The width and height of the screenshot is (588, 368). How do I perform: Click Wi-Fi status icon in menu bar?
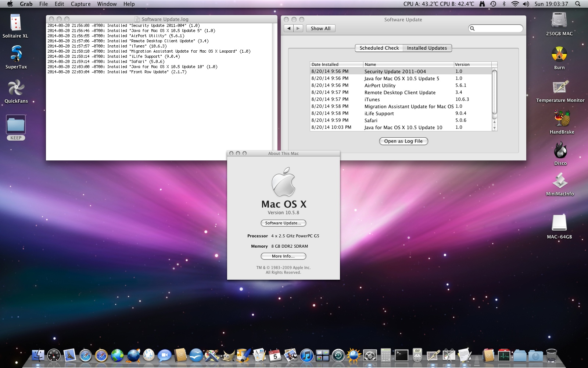[x=515, y=4]
